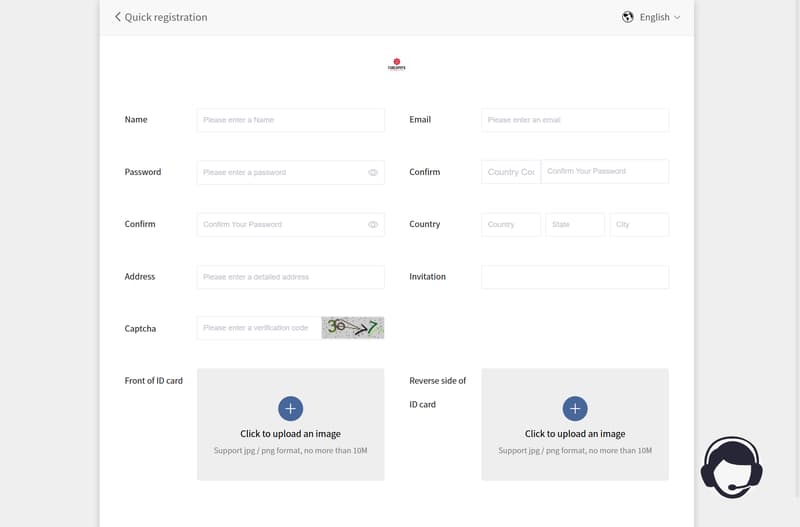800x527 pixels.
Task: Click the plus icon for Front of ID card
Action: point(290,409)
